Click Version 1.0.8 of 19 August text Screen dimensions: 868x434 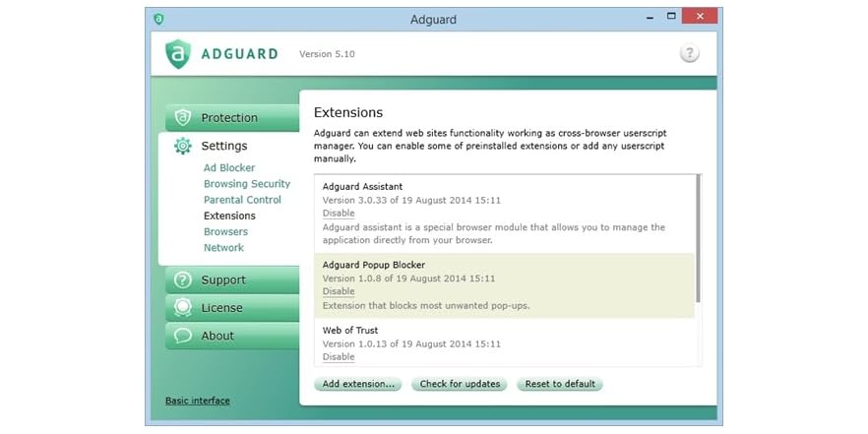pos(409,279)
